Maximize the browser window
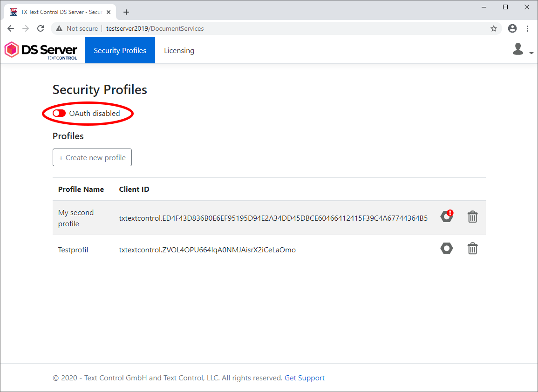This screenshot has width=538, height=392. (x=505, y=7)
